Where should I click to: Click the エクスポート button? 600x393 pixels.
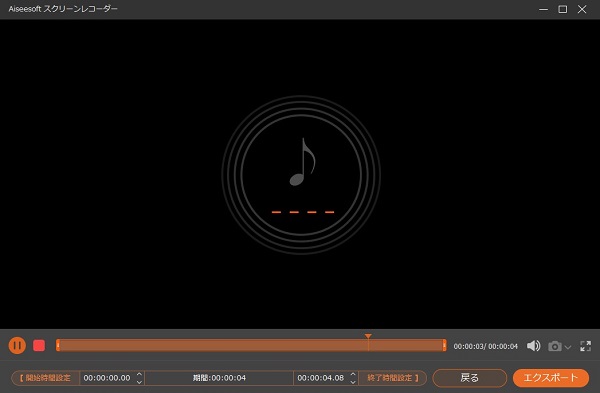(551, 378)
